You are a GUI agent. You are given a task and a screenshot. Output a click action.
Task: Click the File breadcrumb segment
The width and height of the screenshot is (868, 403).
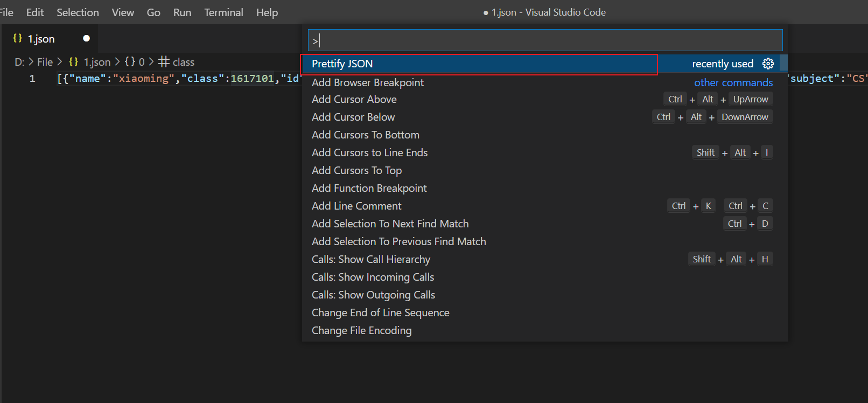45,62
